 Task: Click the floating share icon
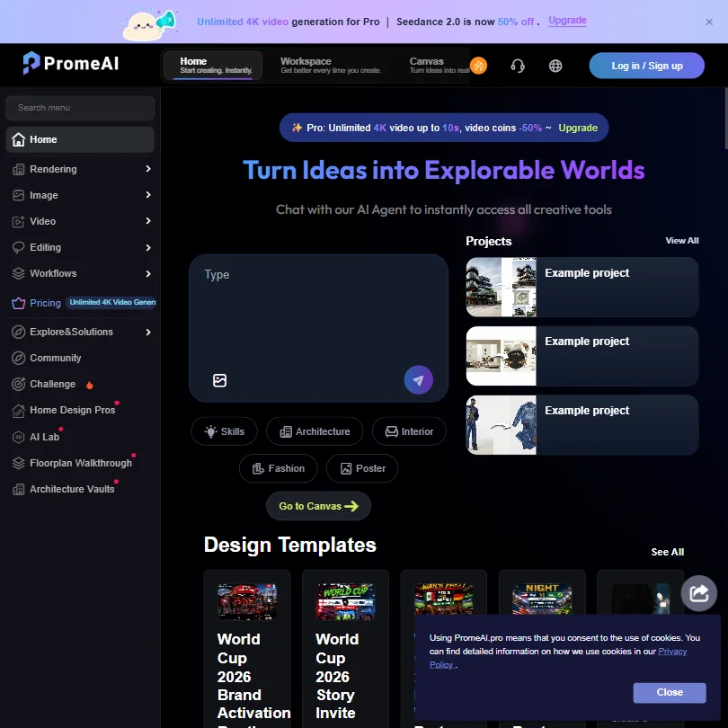(x=698, y=593)
